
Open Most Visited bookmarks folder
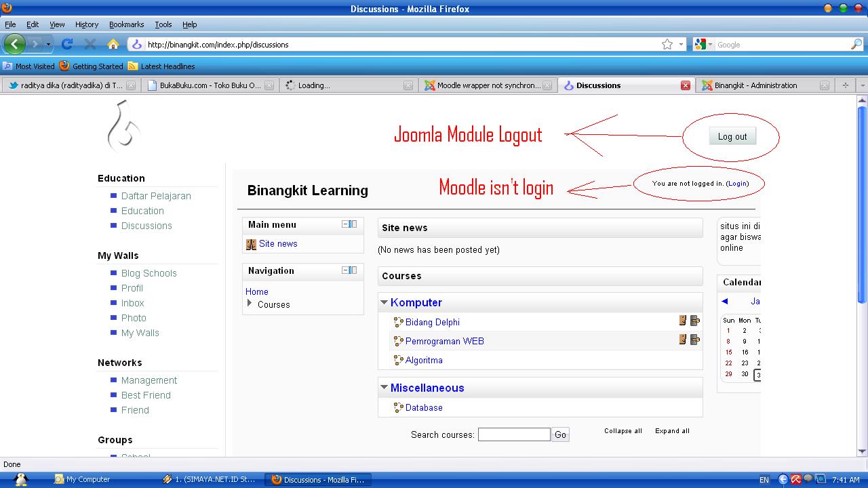28,66
